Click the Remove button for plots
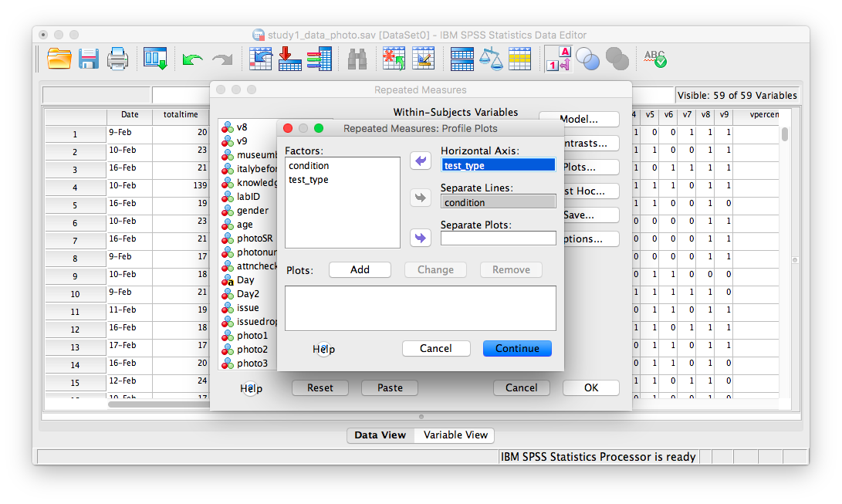 click(x=511, y=269)
